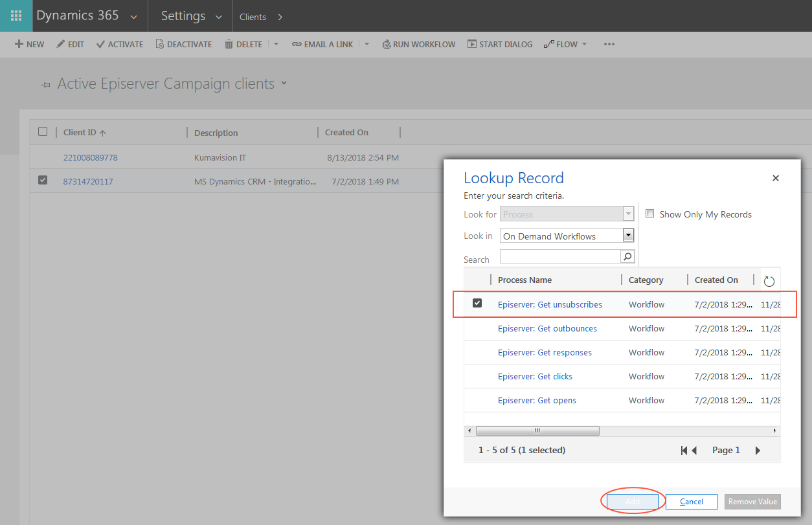This screenshot has height=525, width=812.
Task: Click DEACTIVATE in the command bar
Action: pyautogui.click(x=183, y=44)
